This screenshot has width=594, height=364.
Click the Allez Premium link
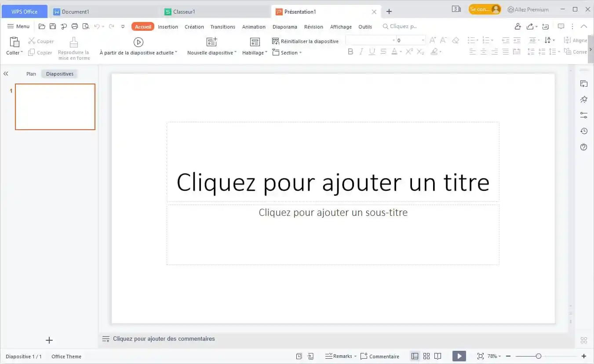528,9
